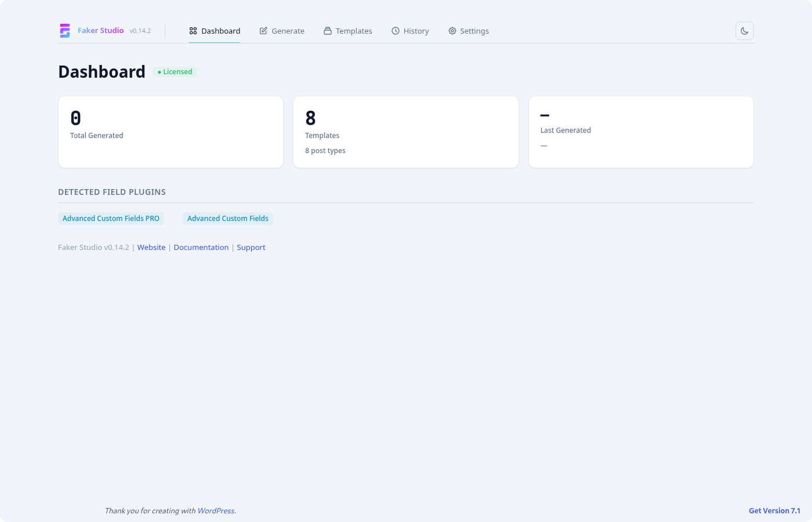The height and width of the screenshot is (522, 812).
Task: Click the Advanced Custom Fields tag
Action: [x=228, y=219]
